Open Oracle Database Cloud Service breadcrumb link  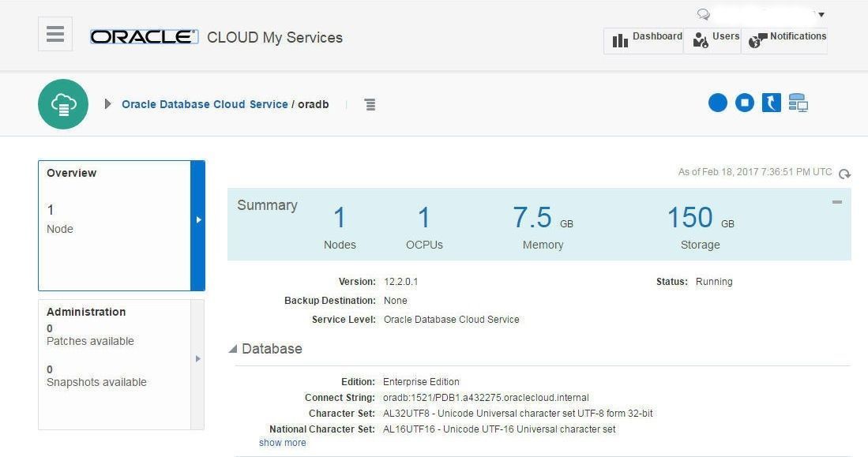(x=205, y=104)
